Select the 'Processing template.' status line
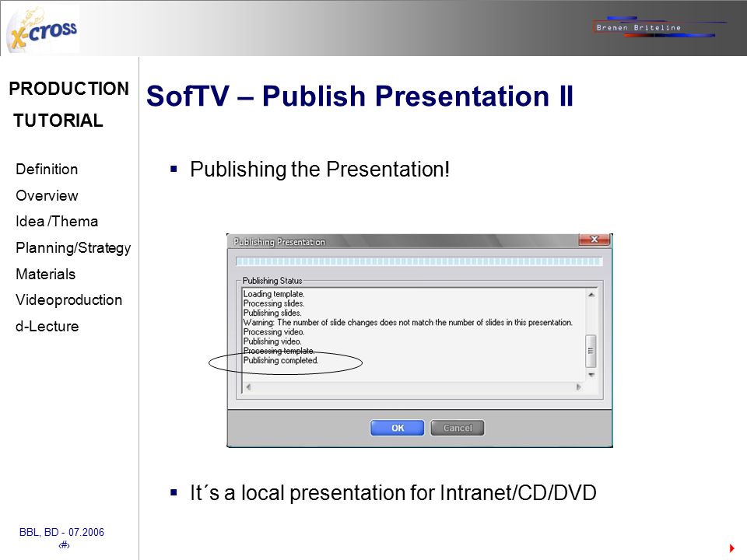This screenshot has height=560, width=747. tap(279, 351)
